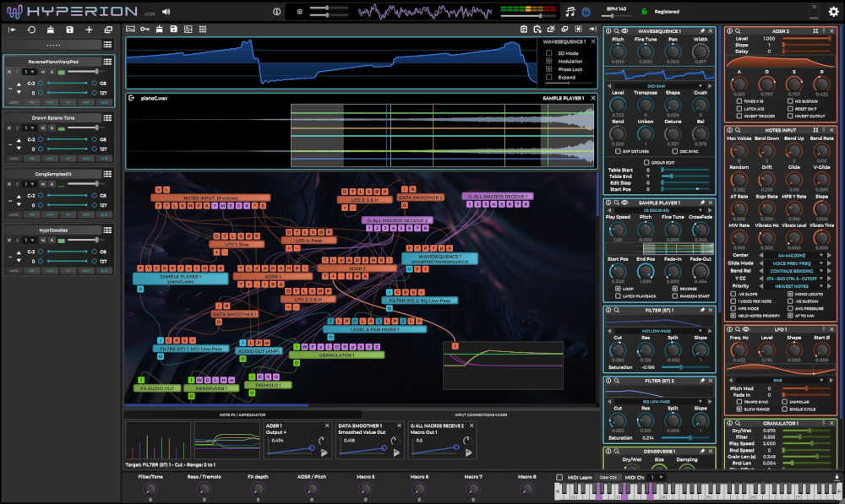
Task: Click the magnifier icon on SAMPLE PLAYER 1 panel
Action: [618, 203]
